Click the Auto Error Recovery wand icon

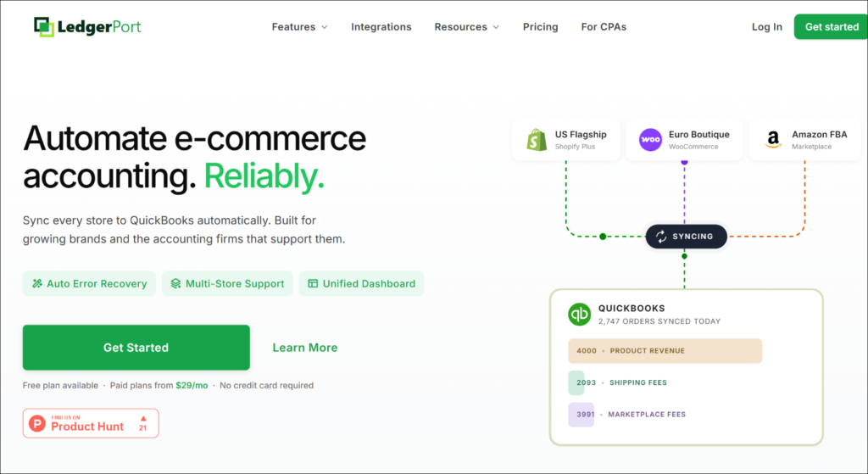coord(37,283)
